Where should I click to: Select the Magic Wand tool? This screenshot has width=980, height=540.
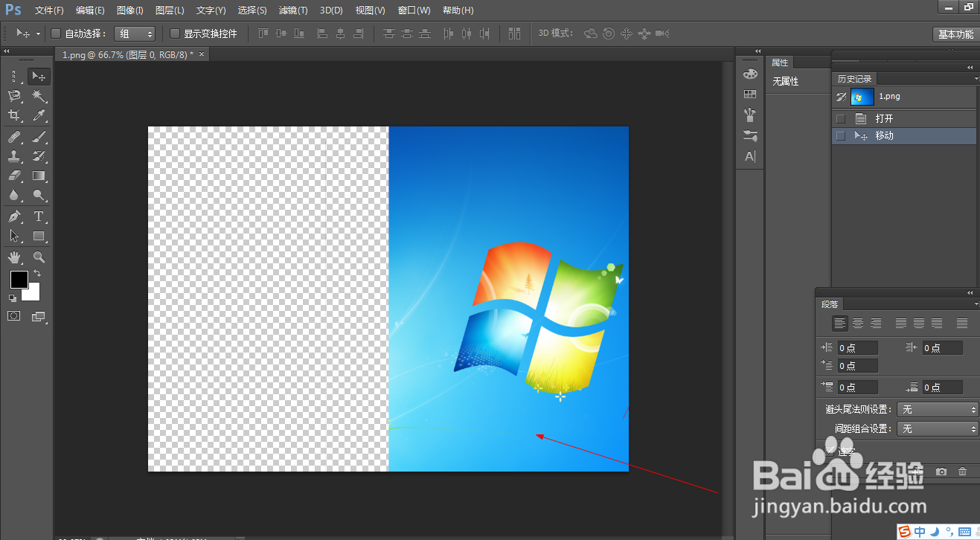point(39,96)
